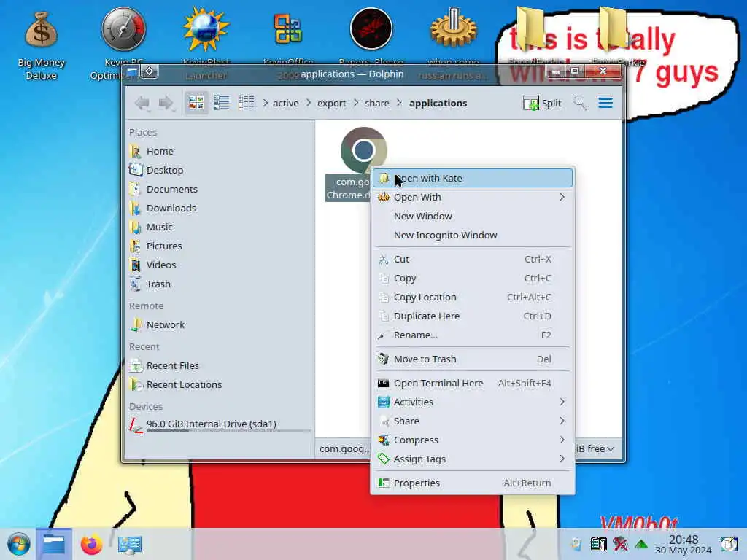Open Network under Remote
Image resolution: width=747 pixels, height=560 pixels.
point(219,324)
